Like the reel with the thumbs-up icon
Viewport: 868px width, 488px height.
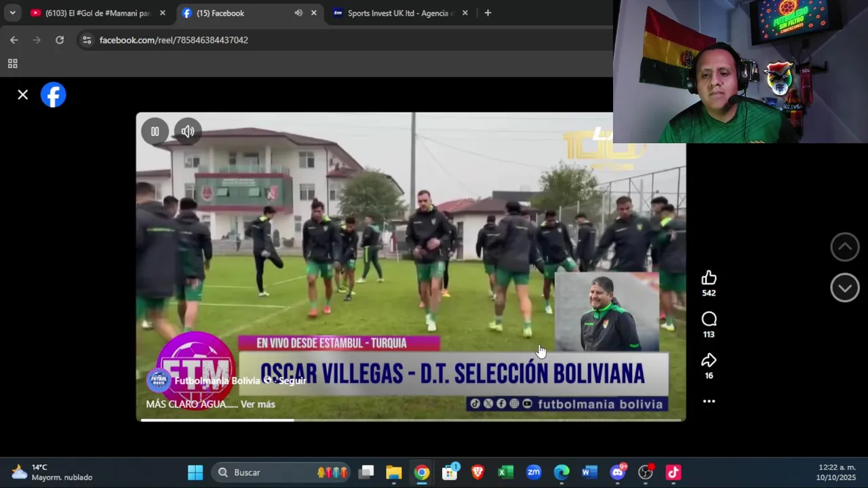pos(709,278)
